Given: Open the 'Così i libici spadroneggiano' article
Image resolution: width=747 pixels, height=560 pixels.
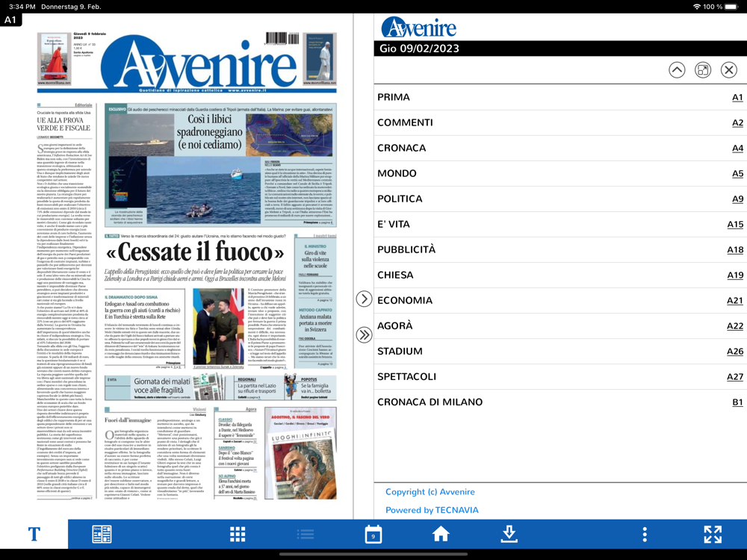Looking at the screenshot, I should (210, 132).
